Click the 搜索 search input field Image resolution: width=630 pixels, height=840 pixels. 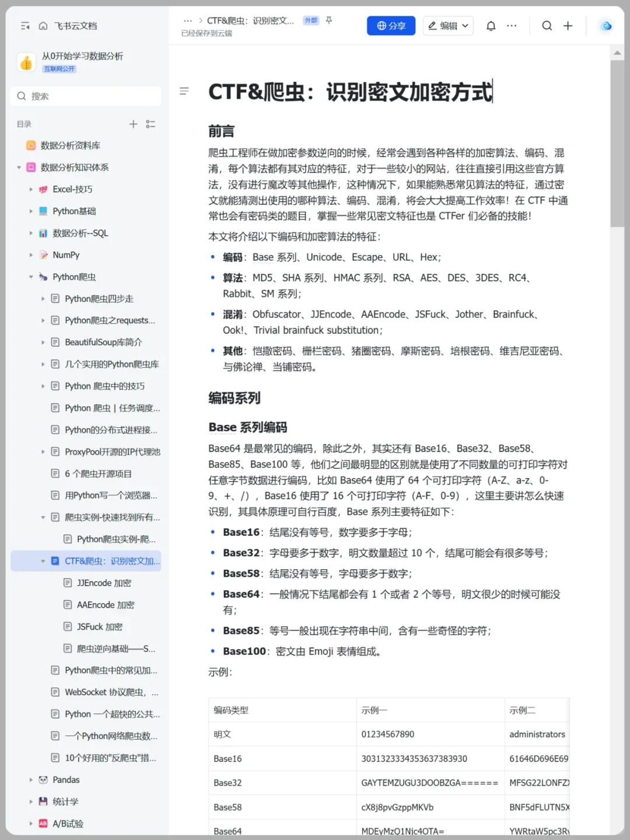[x=86, y=96]
